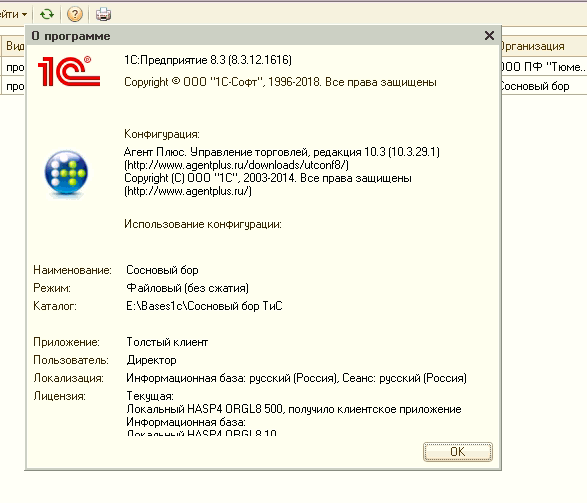
Task: Open the agentplus.ru downloads utconf8 link
Action: tap(236, 165)
